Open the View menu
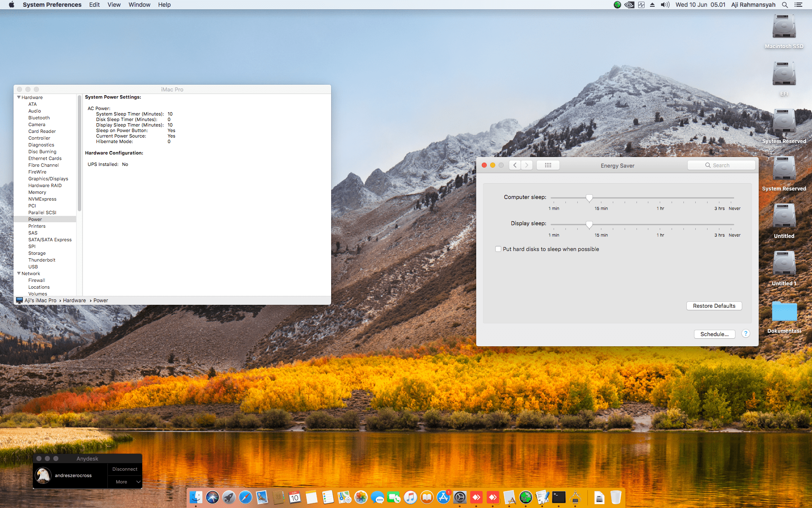The height and width of the screenshot is (508, 812). [x=114, y=5]
